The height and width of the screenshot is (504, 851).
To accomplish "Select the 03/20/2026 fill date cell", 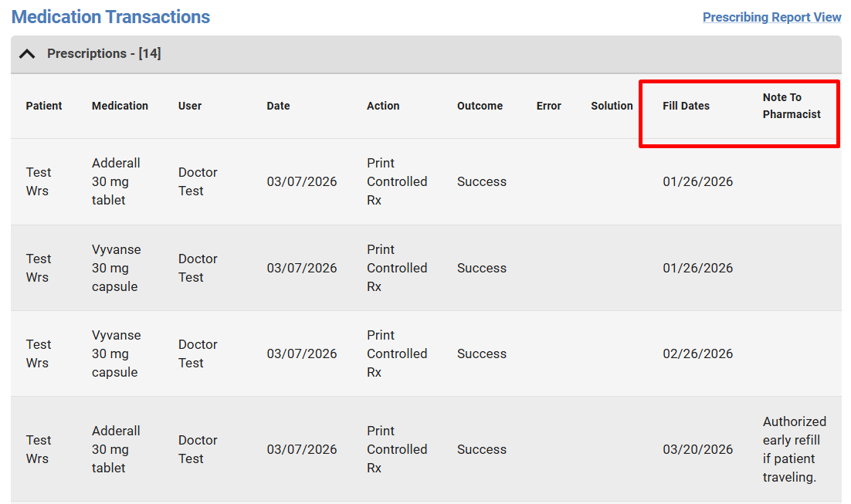I will 697,449.
